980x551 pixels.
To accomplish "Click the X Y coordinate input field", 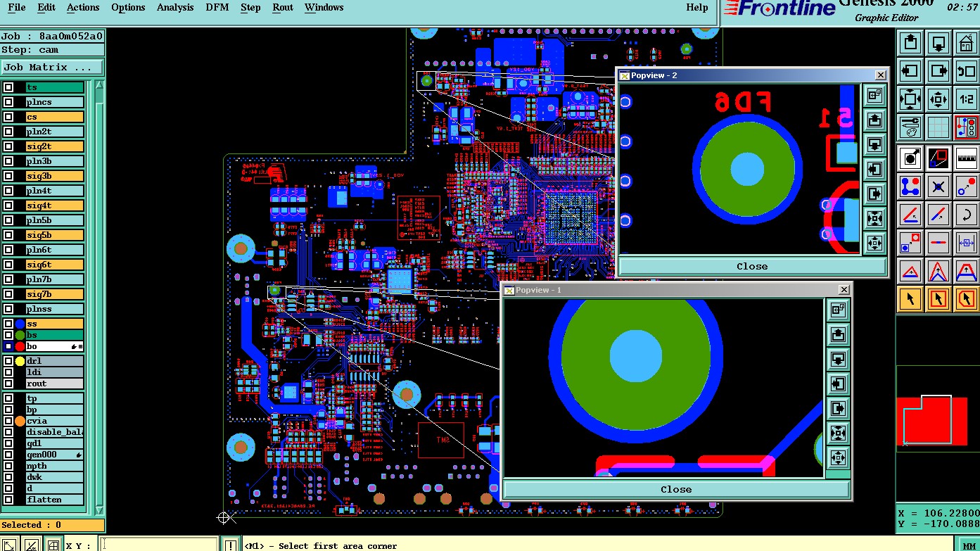I will [x=159, y=545].
